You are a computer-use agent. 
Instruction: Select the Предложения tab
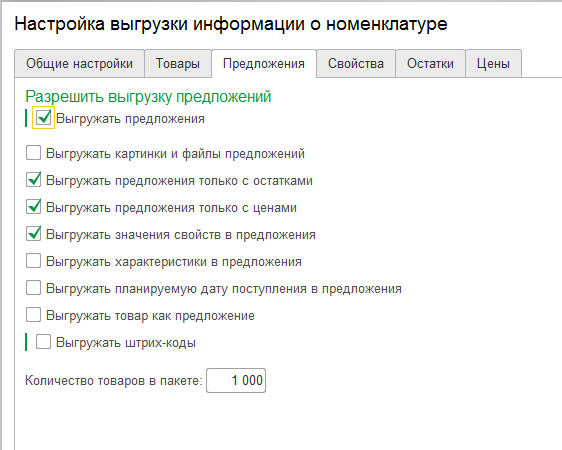(x=264, y=63)
